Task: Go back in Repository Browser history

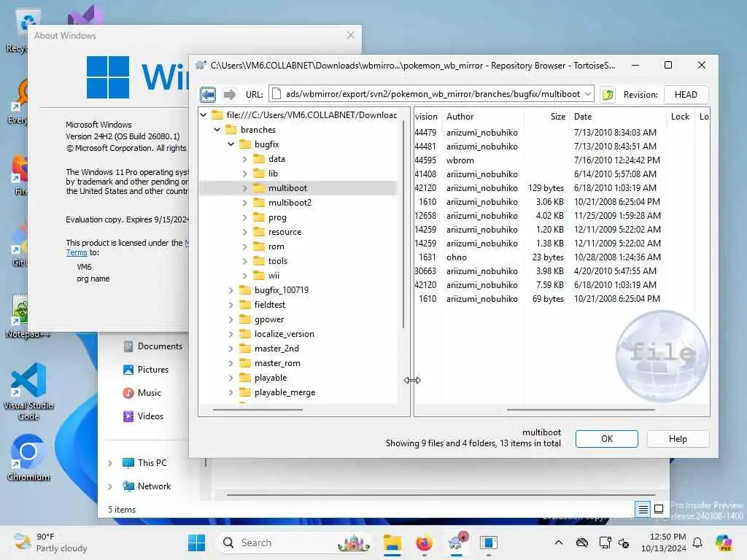Action: tap(208, 94)
